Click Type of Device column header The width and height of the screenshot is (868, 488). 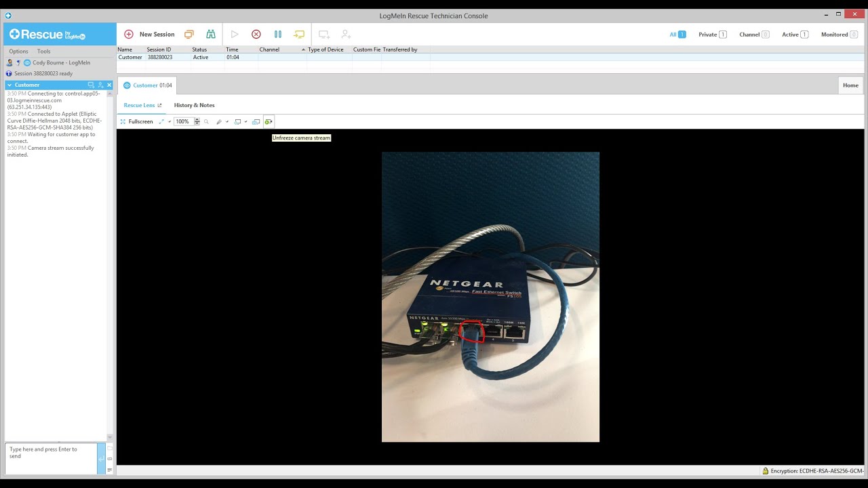[330, 49]
